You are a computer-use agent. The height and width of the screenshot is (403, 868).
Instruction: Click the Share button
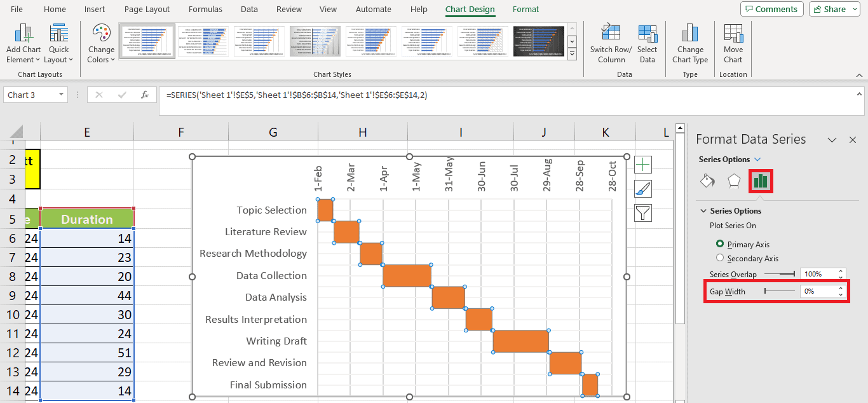tap(834, 9)
